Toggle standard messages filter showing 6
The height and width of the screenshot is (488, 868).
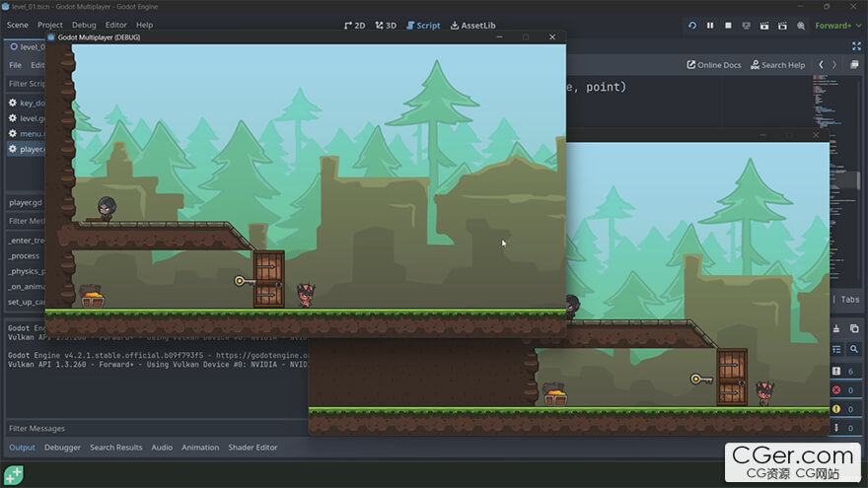(844, 372)
